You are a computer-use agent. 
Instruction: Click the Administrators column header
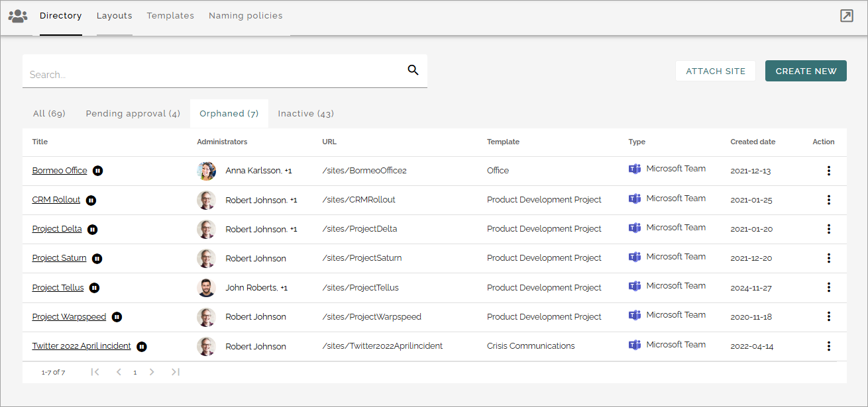pyautogui.click(x=222, y=142)
